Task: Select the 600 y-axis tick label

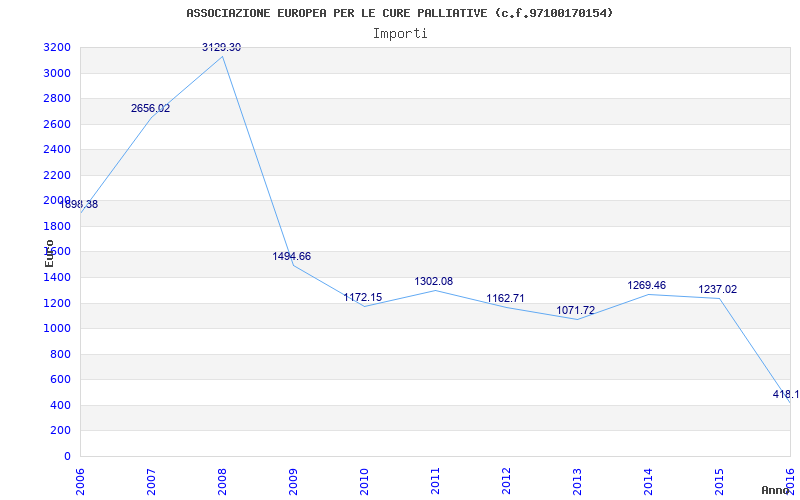Action: (x=60, y=380)
